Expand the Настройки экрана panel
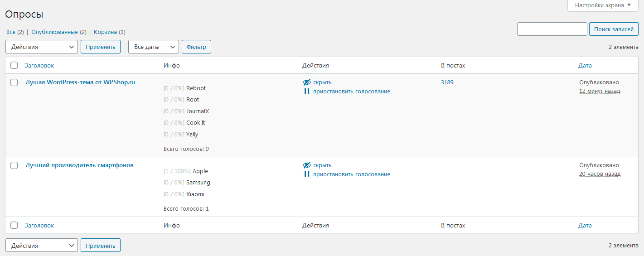This screenshot has width=644, height=256. (603, 5)
